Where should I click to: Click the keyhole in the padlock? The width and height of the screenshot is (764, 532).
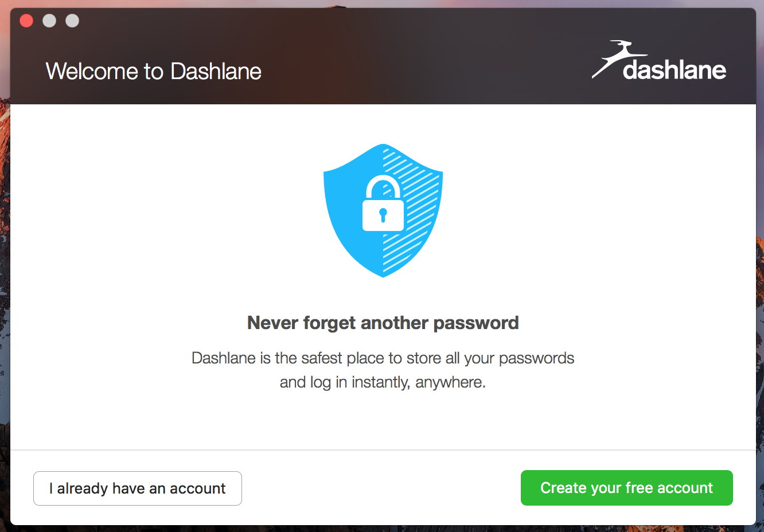tap(383, 215)
